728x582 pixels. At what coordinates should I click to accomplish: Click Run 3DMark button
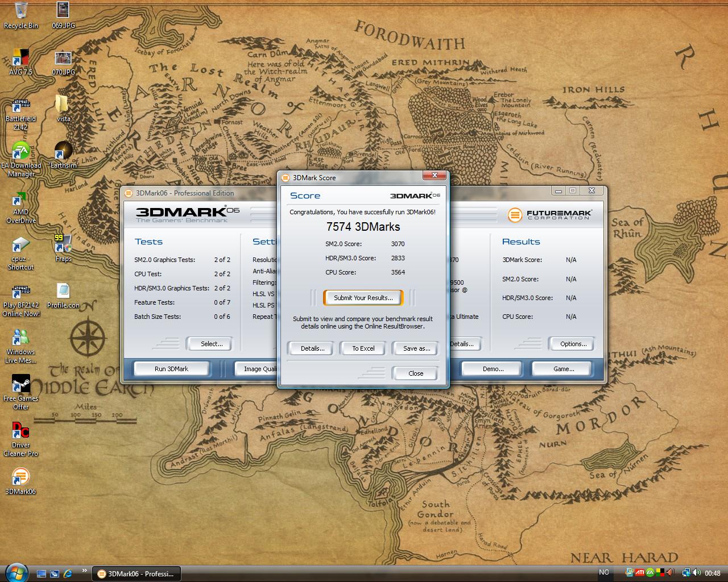[x=171, y=369]
